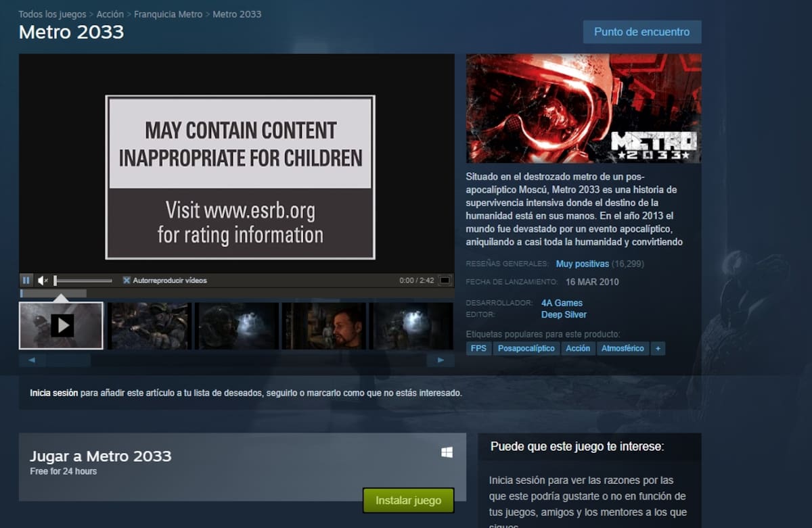Viewport: 812px width, 528px height.
Task: Pause the trailer video
Action: pos(26,280)
